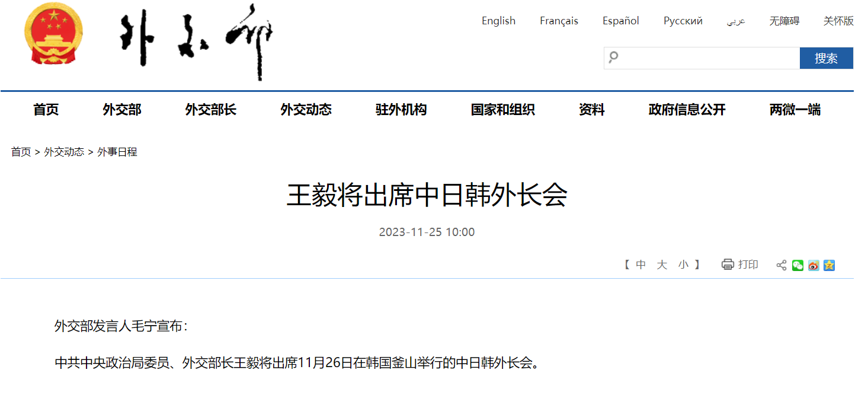
Task: Open the 无障碍 accessibility mode
Action: pyautogui.click(x=784, y=21)
